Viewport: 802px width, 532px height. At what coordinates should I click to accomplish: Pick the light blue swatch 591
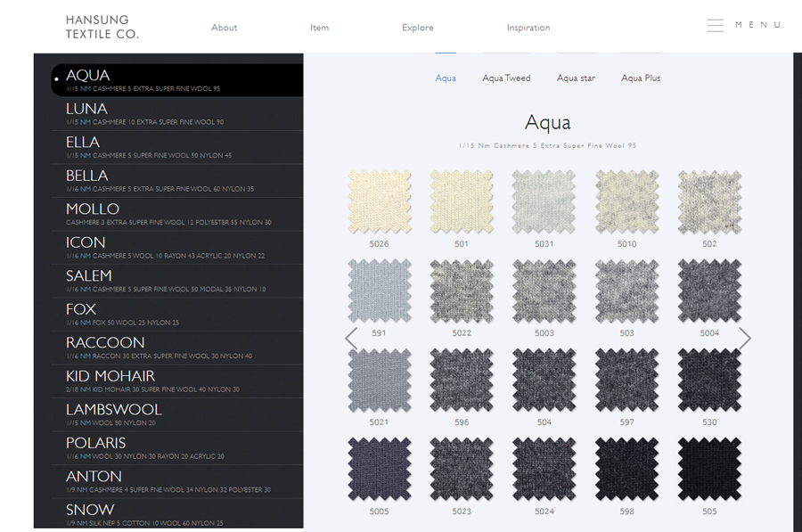(x=380, y=291)
